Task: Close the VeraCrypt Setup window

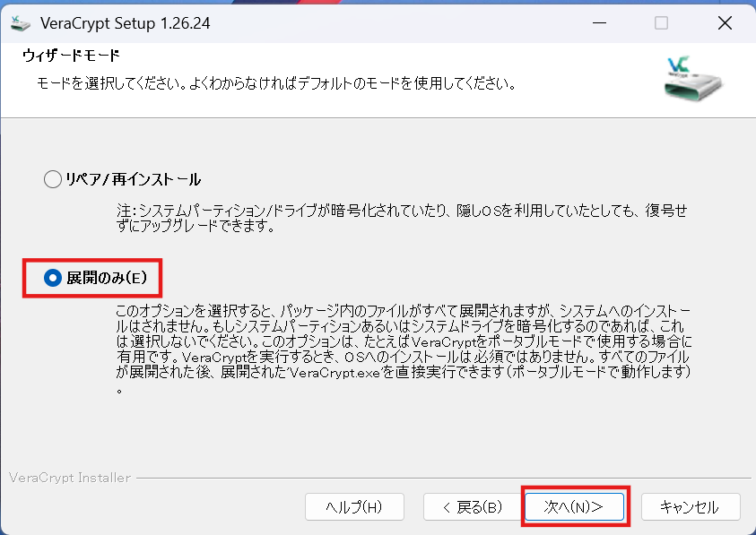Action: (725, 22)
